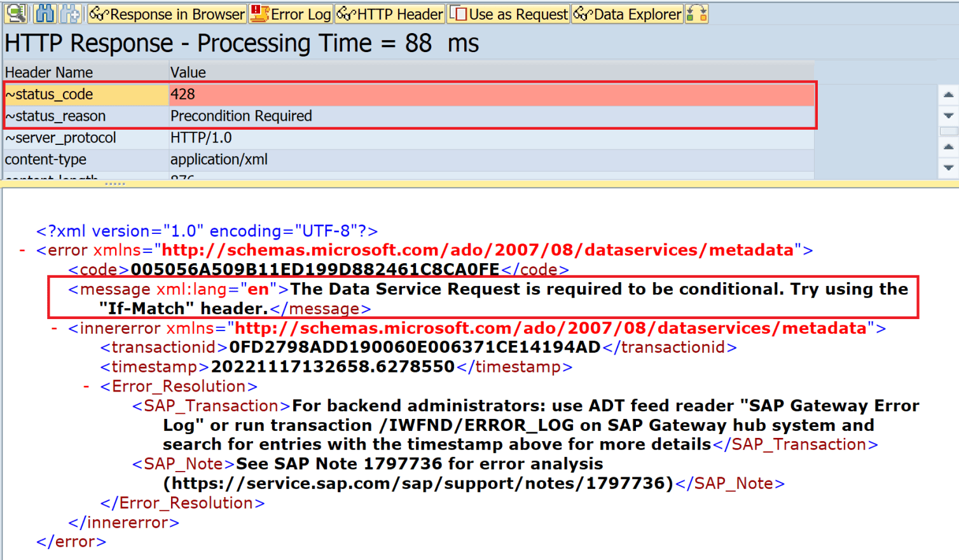Viewport: 959px width, 560px height.
Task: Click the timestamp value 20221117132658.6278550
Action: [x=333, y=367]
